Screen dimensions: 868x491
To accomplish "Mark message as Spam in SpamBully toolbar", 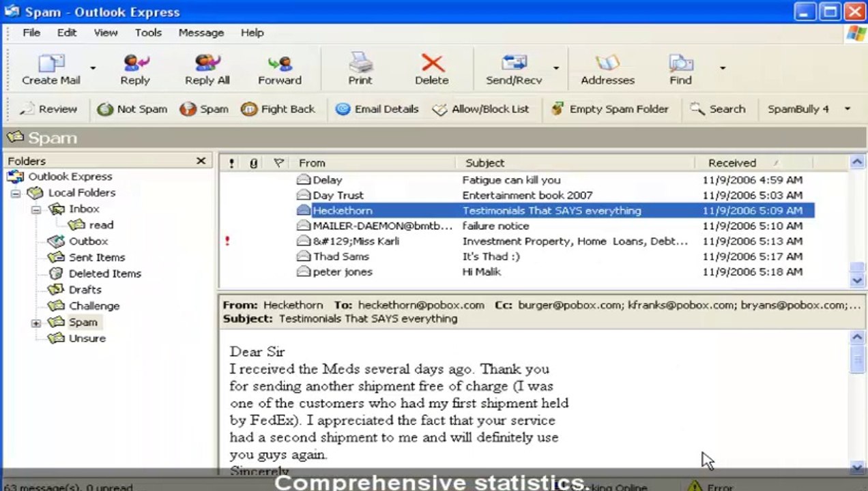I will 204,109.
